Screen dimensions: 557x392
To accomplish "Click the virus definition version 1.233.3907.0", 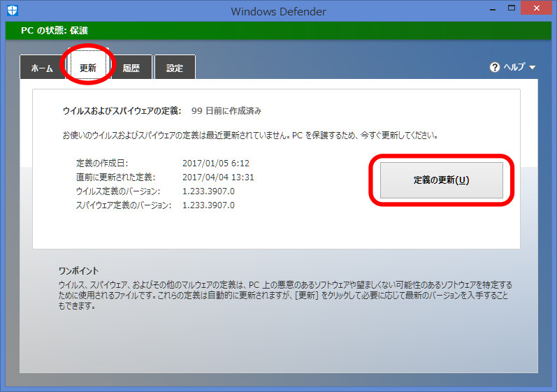I will coord(208,191).
